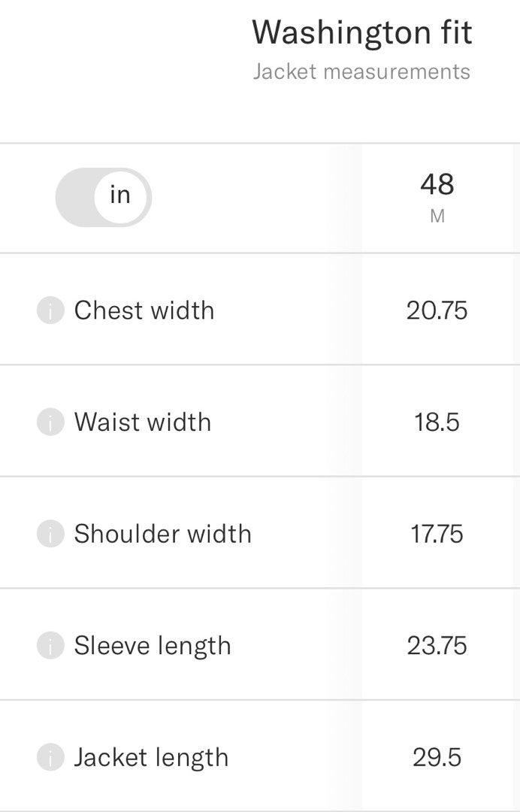Show info for Jacket length icon
The height and width of the screenshot is (812, 520).
pyautogui.click(x=50, y=757)
